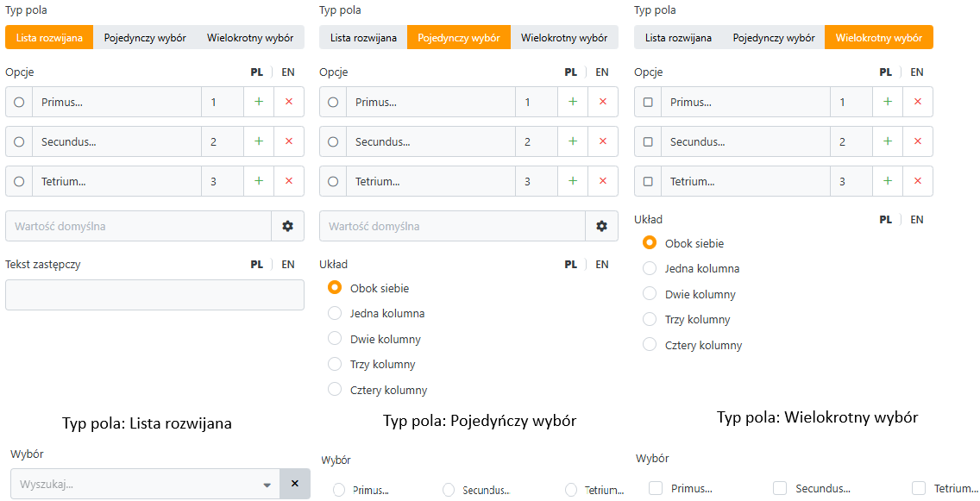Click green plus beside Primus in first panel
This screenshot has width=980, height=501.
[259, 102]
